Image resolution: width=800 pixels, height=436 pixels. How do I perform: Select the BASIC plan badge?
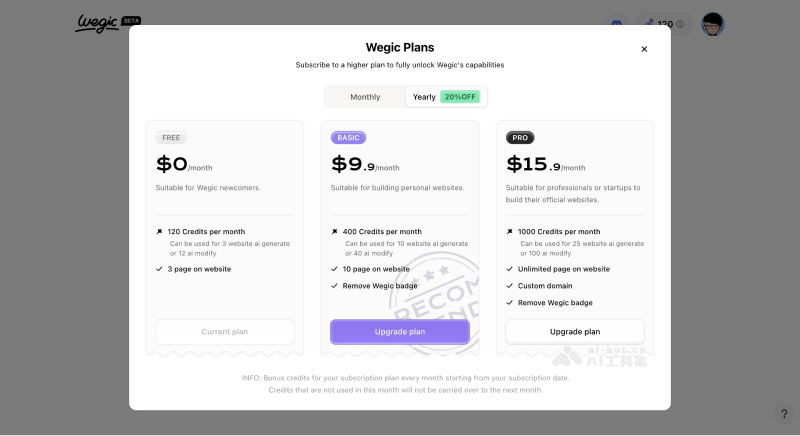click(349, 138)
